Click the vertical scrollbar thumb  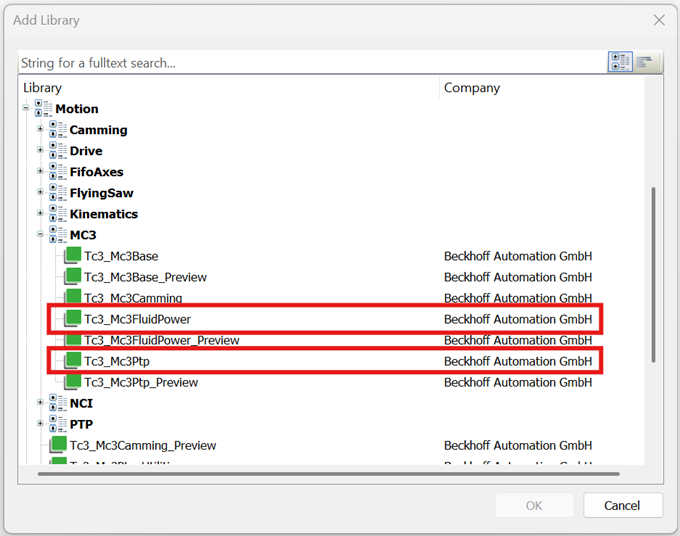click(653, 275)
